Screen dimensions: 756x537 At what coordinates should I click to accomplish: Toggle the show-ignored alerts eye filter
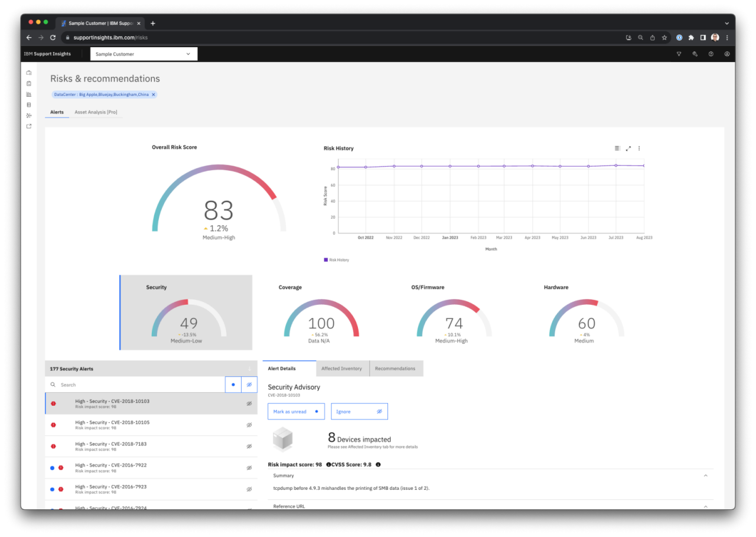tap(249, 385)
